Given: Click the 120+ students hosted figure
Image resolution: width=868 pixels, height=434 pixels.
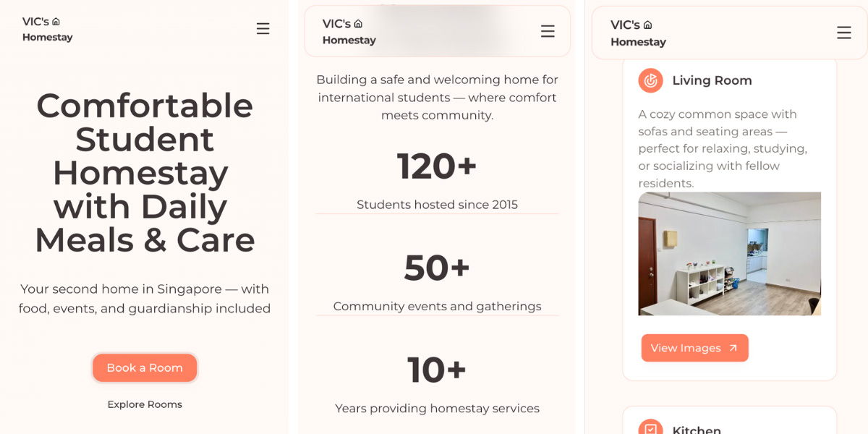Looking at the screenshot, I should [x=437, y=166].
